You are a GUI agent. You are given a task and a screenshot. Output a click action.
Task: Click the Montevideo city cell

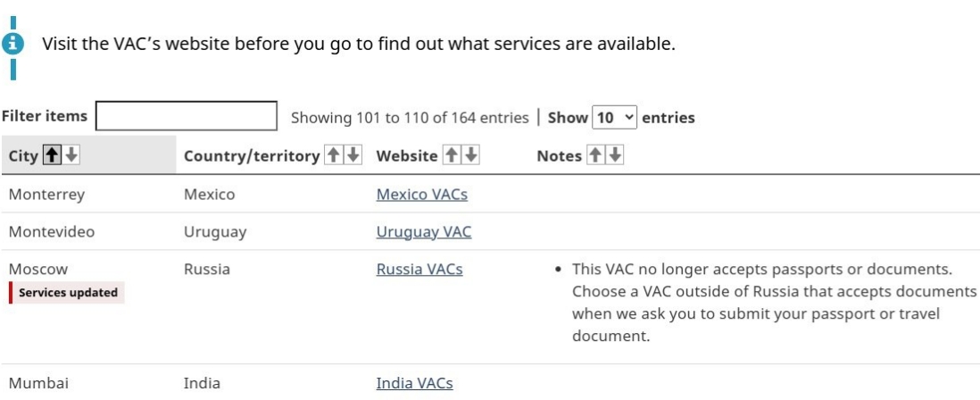[x=51, y=232]
